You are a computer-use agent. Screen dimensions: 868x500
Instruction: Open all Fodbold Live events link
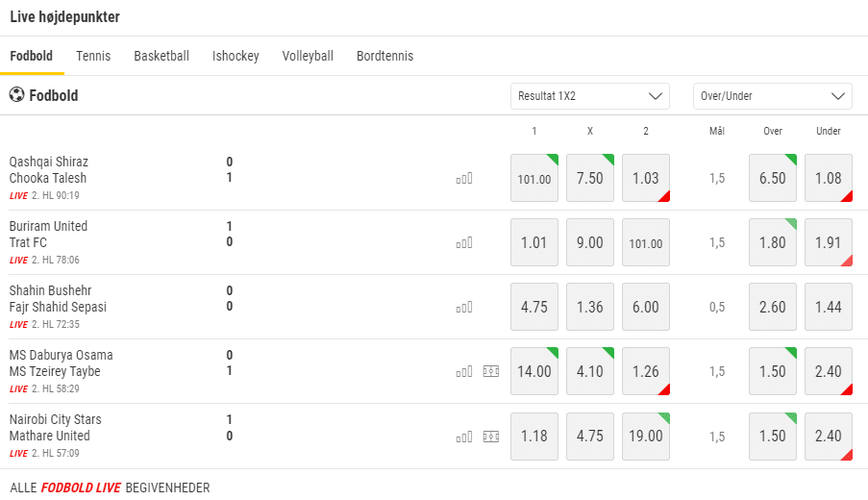coord(110,487)
